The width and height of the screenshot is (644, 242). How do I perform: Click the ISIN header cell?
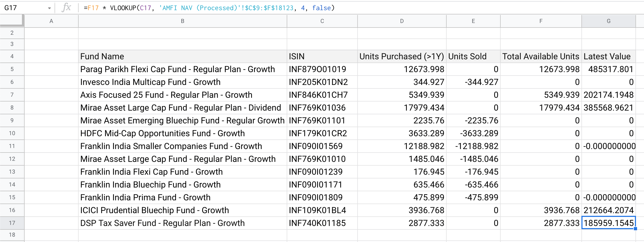(x=322, y=56)
